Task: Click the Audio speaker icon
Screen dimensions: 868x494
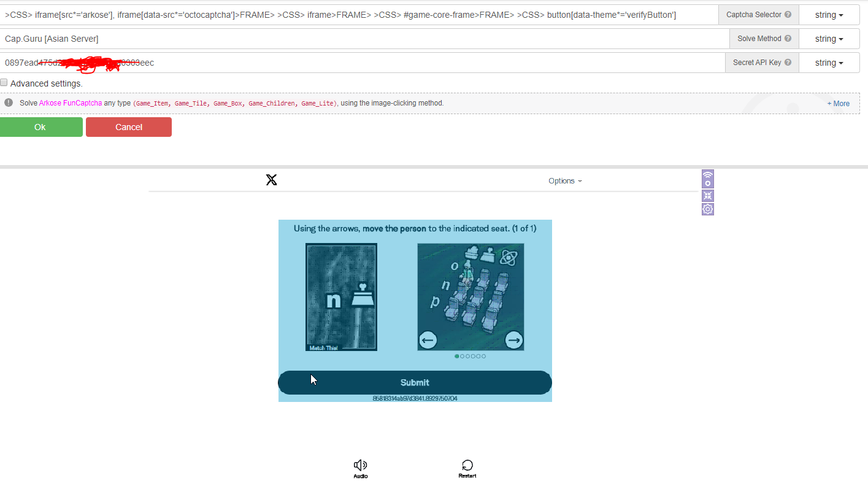Action: (x=361, y=466)
